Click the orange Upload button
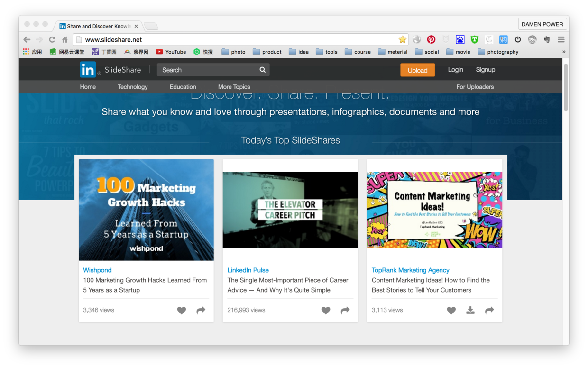588x368 pixels. (418, 70)
